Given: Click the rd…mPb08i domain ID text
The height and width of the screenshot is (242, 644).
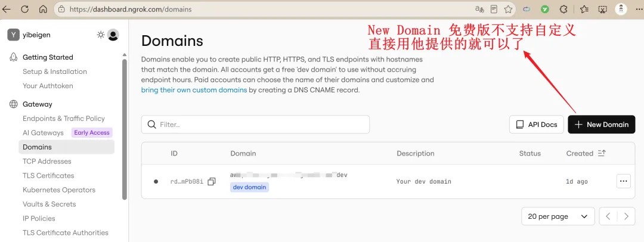Looking at the screenshot, I should click(x=187, y=181).
